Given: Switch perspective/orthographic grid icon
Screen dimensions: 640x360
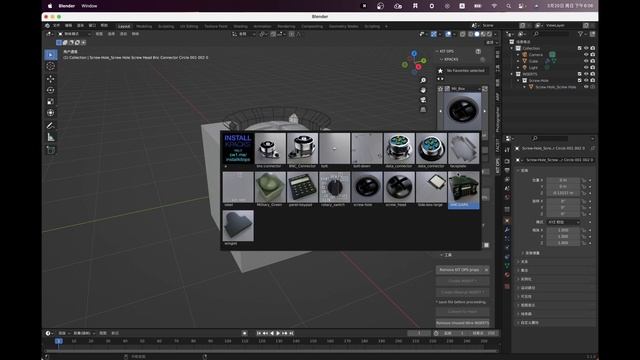Looking at the screenshot, I should point(423,110).
